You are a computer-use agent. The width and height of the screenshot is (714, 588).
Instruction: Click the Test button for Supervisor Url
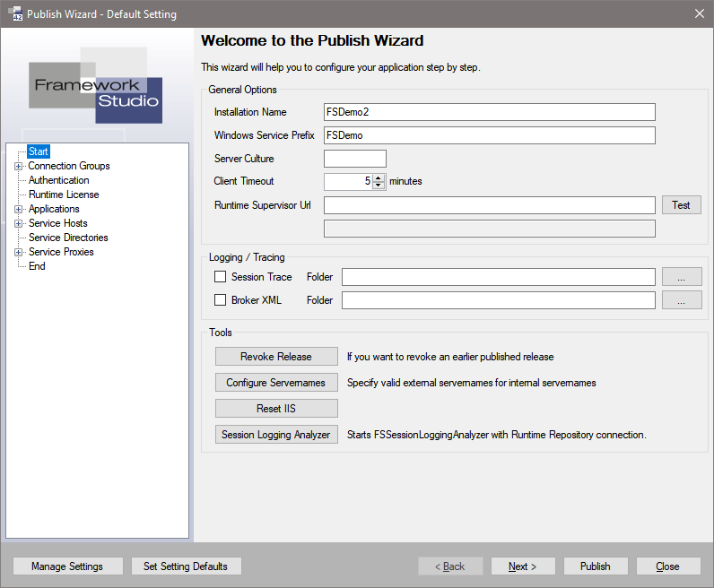click(681, 205)
